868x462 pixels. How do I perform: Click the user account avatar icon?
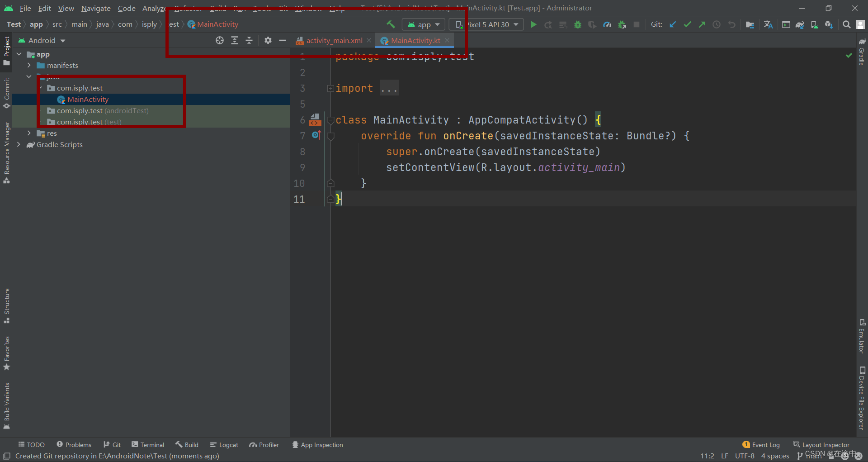click(860, 24)
